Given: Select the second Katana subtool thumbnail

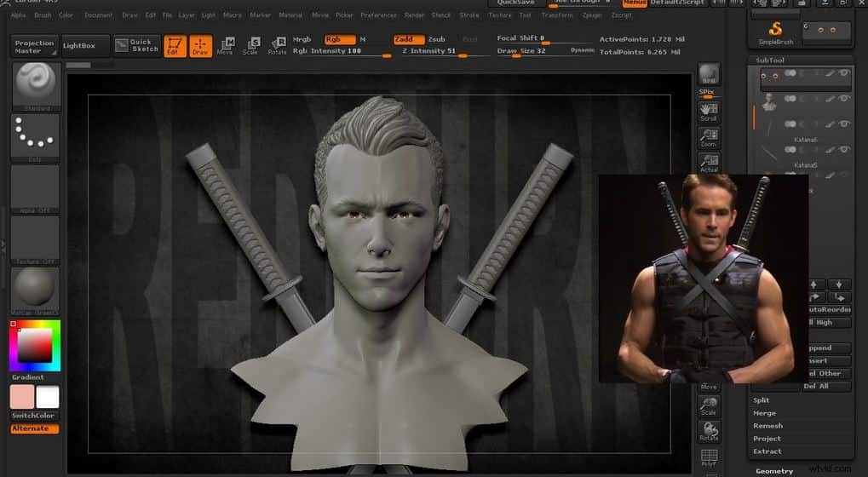Looking at the screenshot, I should click(x=768, y=152).
